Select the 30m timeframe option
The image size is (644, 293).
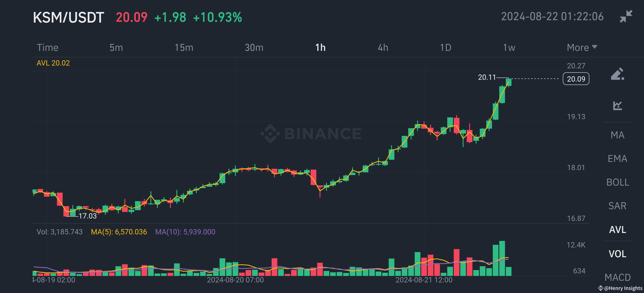point(254,47)
